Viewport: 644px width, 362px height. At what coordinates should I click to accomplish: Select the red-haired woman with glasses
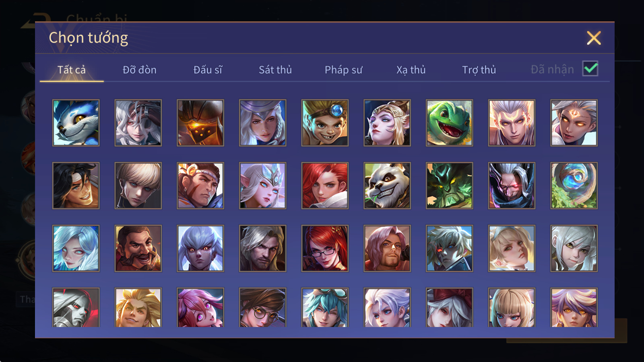(325, 248)
